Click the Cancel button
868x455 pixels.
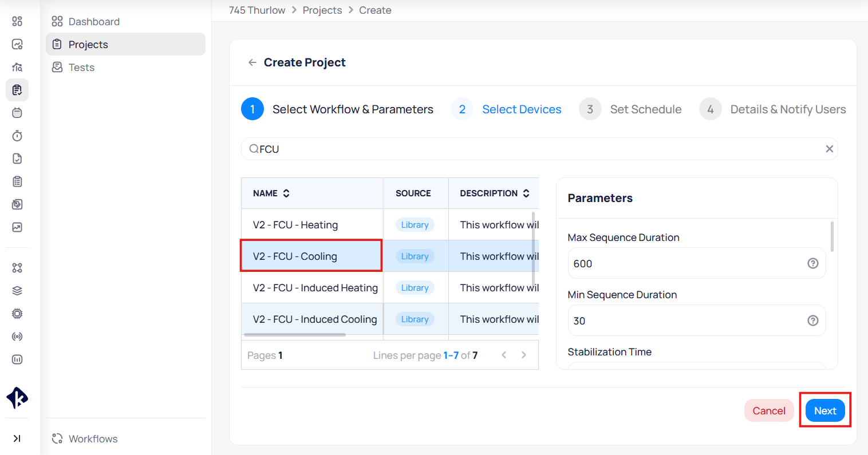(x=768, y=411)
